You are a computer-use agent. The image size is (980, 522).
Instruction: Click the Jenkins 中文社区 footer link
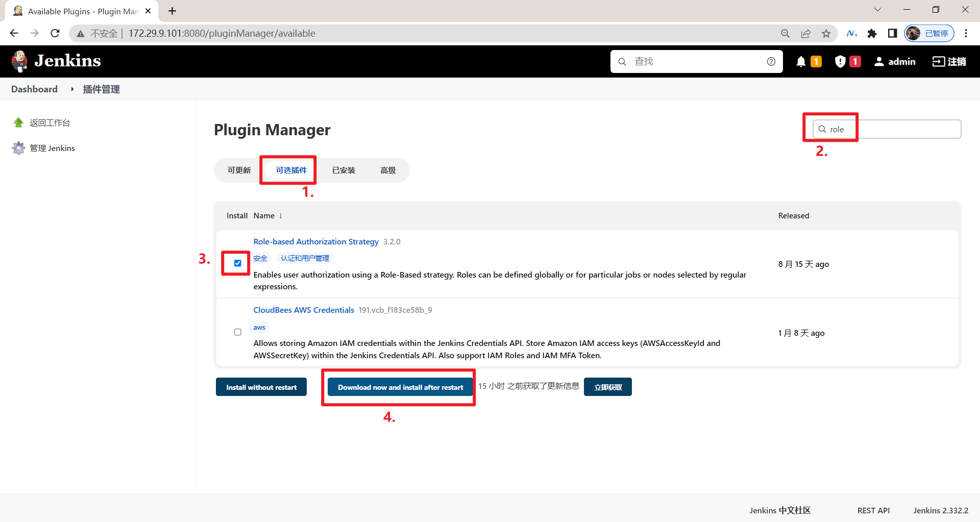[x=780, y=511]
